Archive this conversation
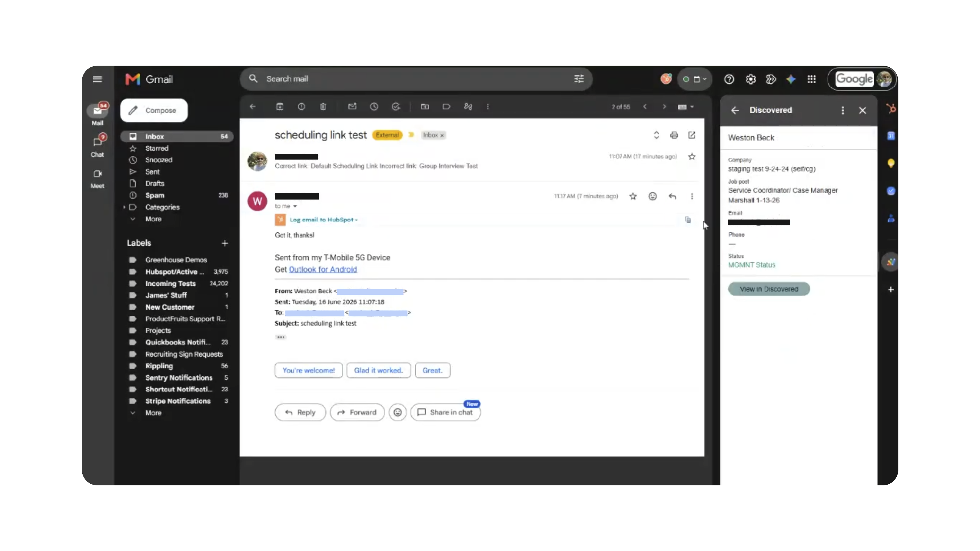This screenshot has width=980, height=551. [x=280, y=107]
